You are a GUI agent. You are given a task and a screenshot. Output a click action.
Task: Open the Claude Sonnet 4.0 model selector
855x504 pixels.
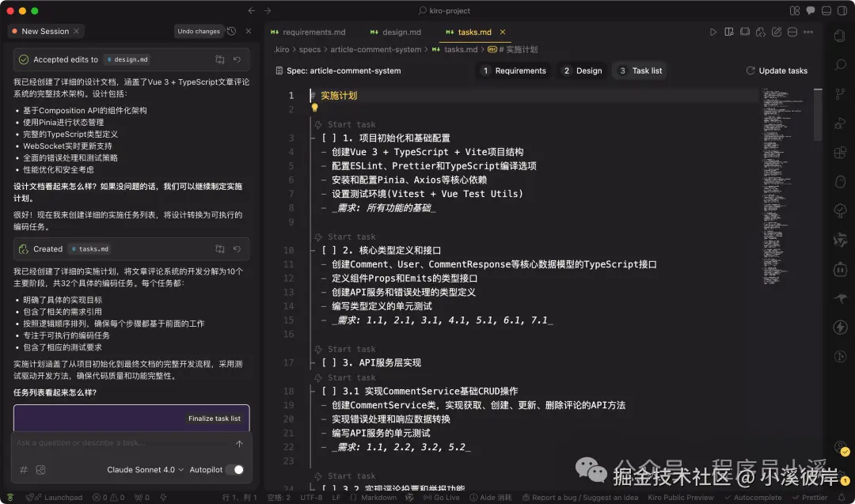tap(143, 469)
